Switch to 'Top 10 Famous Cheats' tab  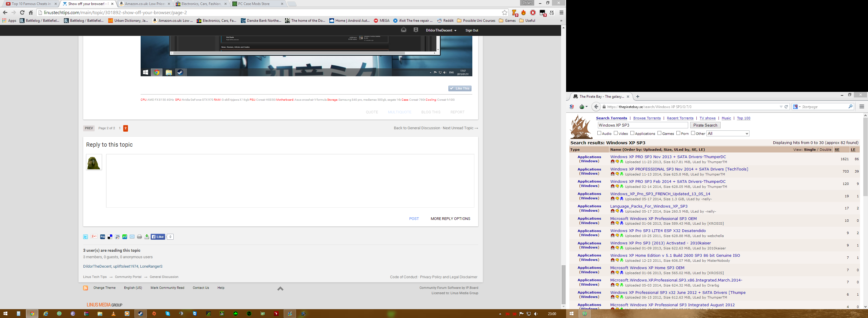pyautogui.click(x=31, y=4)
